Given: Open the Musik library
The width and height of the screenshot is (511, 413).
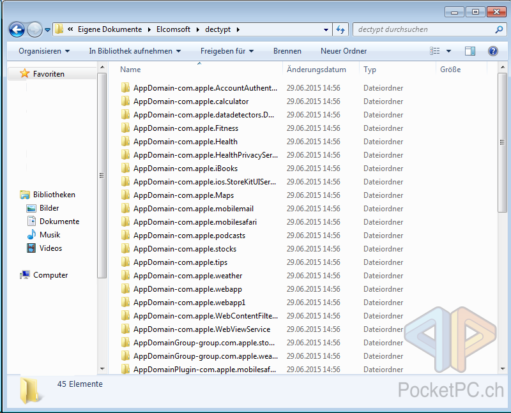Looking at the screenshot, I should (x=50, y=235).
